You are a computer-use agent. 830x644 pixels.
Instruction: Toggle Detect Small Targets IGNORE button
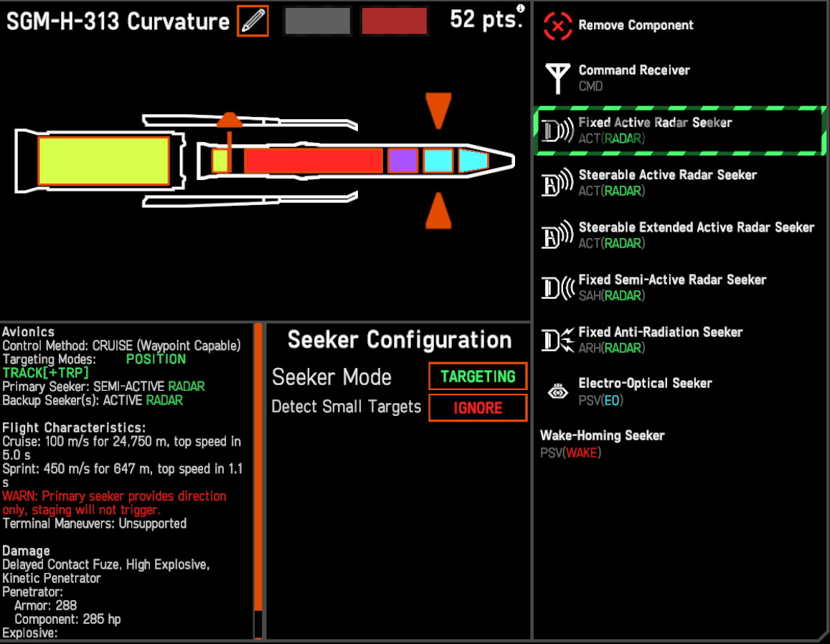tap(478, 407)
